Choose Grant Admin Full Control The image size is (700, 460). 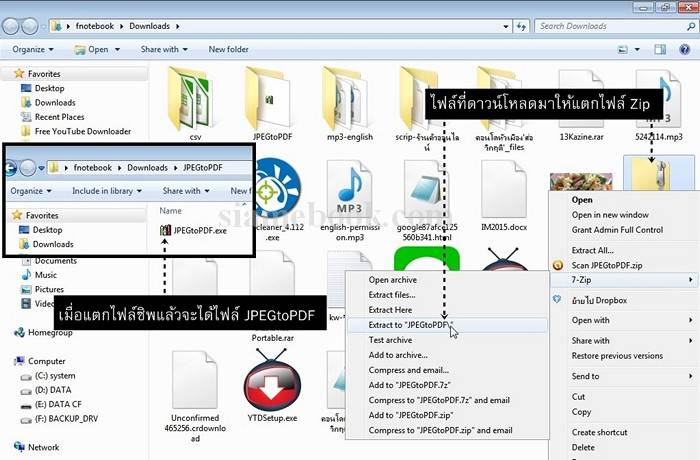(624, 230)
